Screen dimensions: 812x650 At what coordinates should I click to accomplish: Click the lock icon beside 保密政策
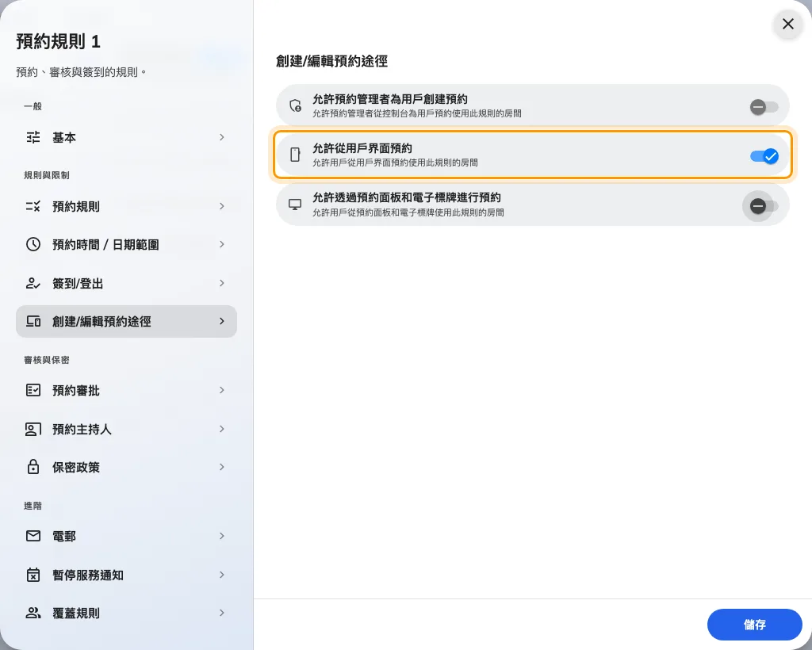[33, 467]
